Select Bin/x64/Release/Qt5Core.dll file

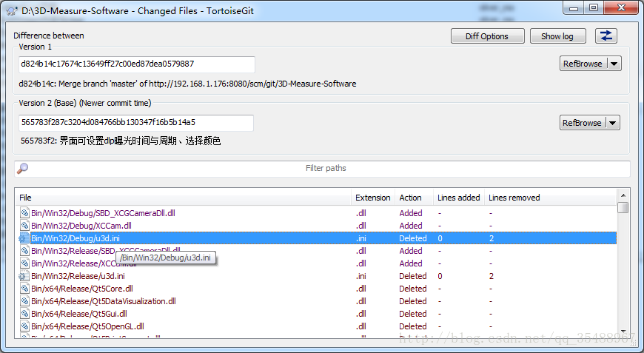click(82, 289)
